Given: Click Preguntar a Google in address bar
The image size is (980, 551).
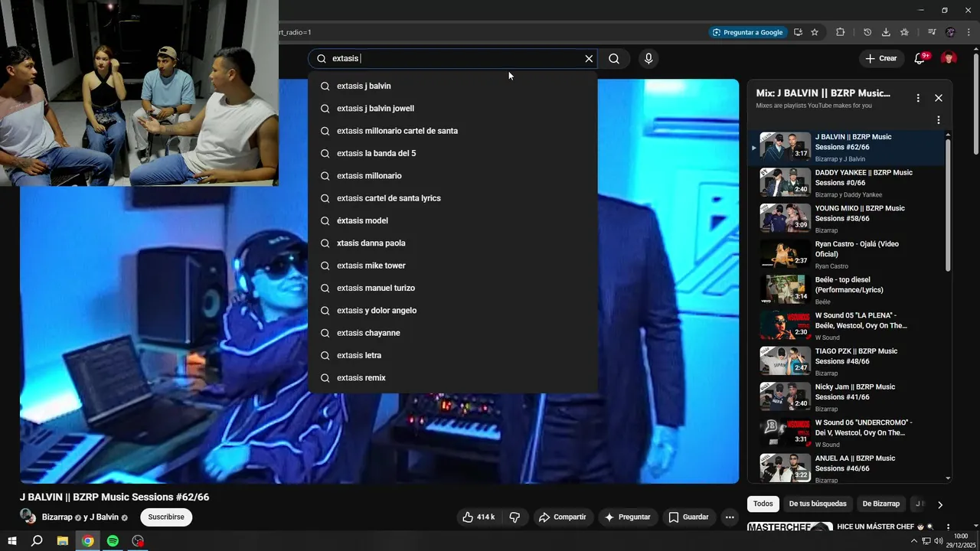Looking at the screenshot, I should tap(747, 32).
